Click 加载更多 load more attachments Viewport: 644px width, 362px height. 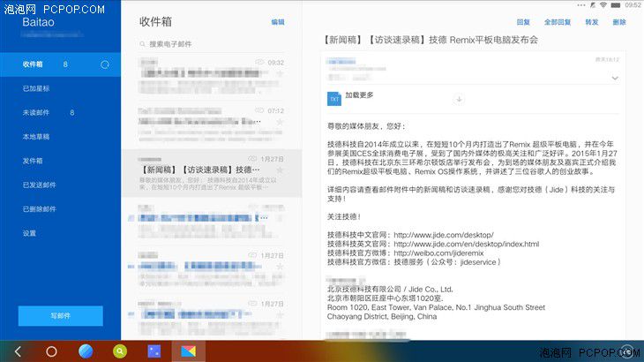click(359, 95)
